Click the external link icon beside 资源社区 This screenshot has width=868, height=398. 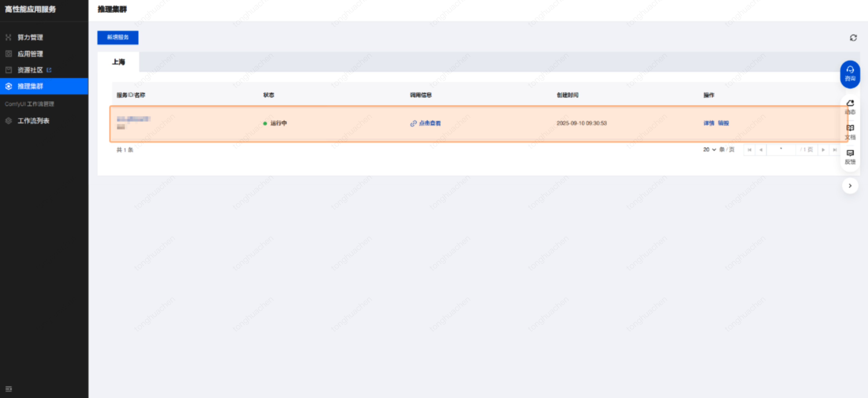point(49,70)
